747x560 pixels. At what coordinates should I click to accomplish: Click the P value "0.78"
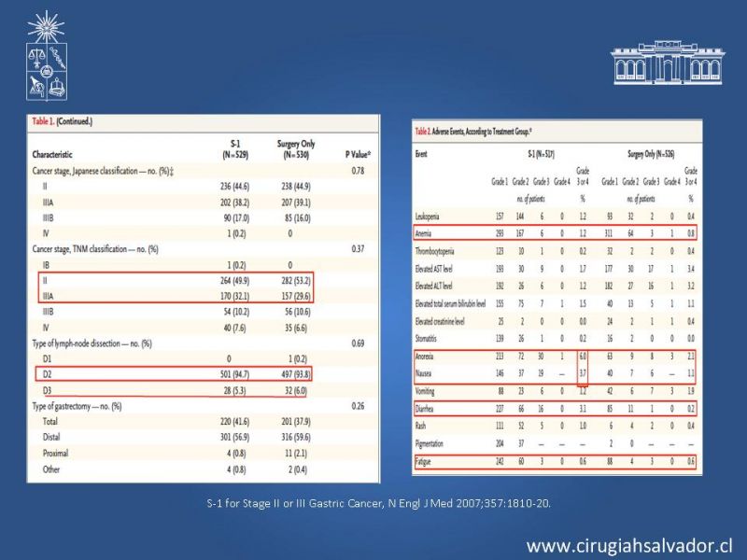358,171
